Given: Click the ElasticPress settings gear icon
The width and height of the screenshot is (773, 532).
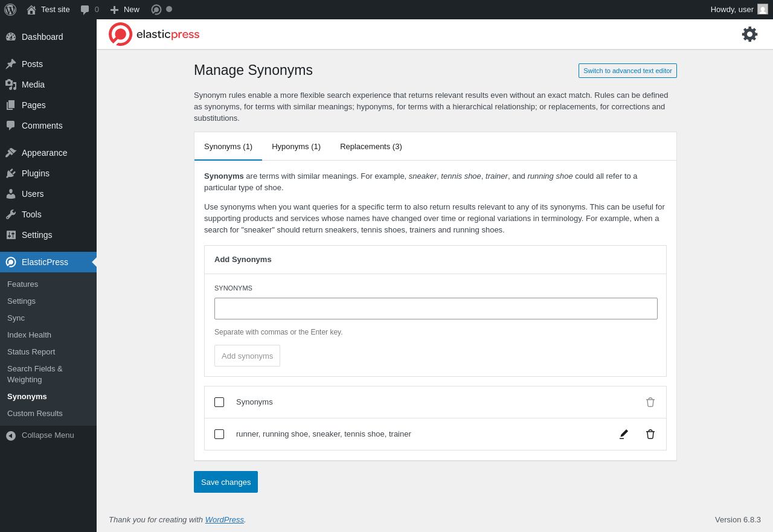Looking at the screenshot, I should (x=749, y=34).
